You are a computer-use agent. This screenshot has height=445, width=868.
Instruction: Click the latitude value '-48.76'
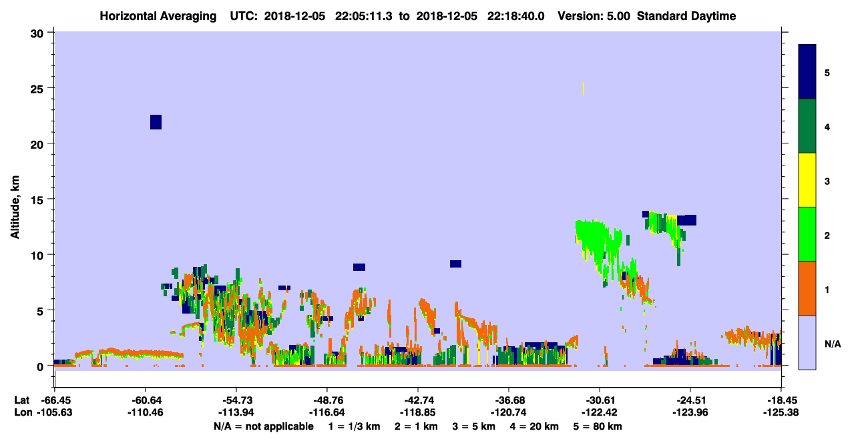327,400
